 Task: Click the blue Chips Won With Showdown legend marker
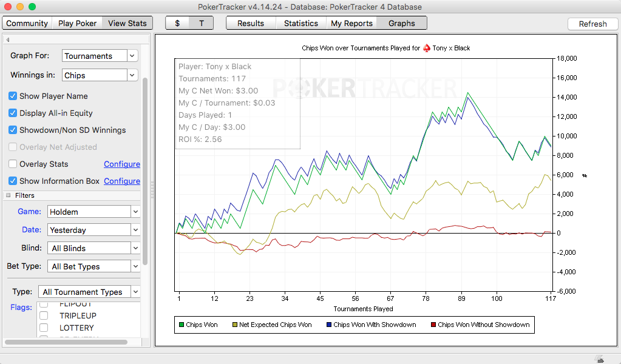[x=328, y=325]
